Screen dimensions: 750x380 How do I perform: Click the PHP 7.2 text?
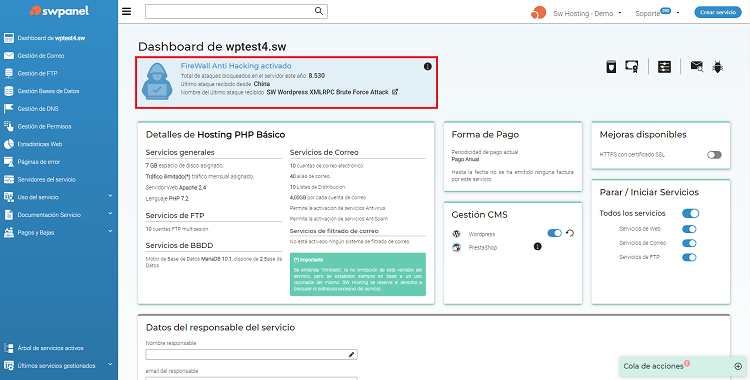click(x=178, y=198)
